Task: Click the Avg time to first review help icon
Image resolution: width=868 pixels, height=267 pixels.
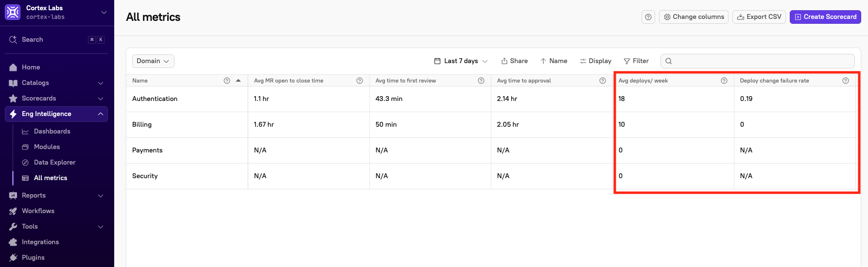Action: click(481, 81)
